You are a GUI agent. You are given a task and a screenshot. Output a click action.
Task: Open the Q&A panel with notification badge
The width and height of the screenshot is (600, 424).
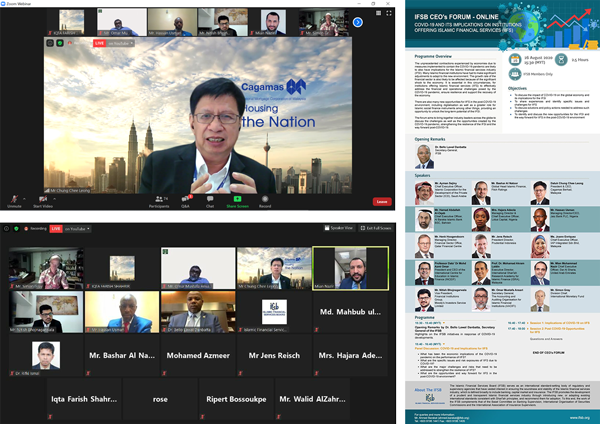[186, 202]
